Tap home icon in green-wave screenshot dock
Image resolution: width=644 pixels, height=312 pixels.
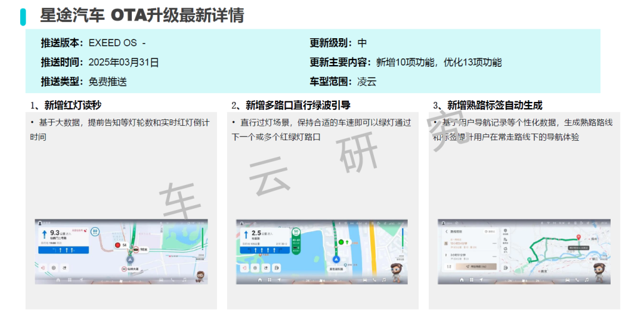(260, 280)
